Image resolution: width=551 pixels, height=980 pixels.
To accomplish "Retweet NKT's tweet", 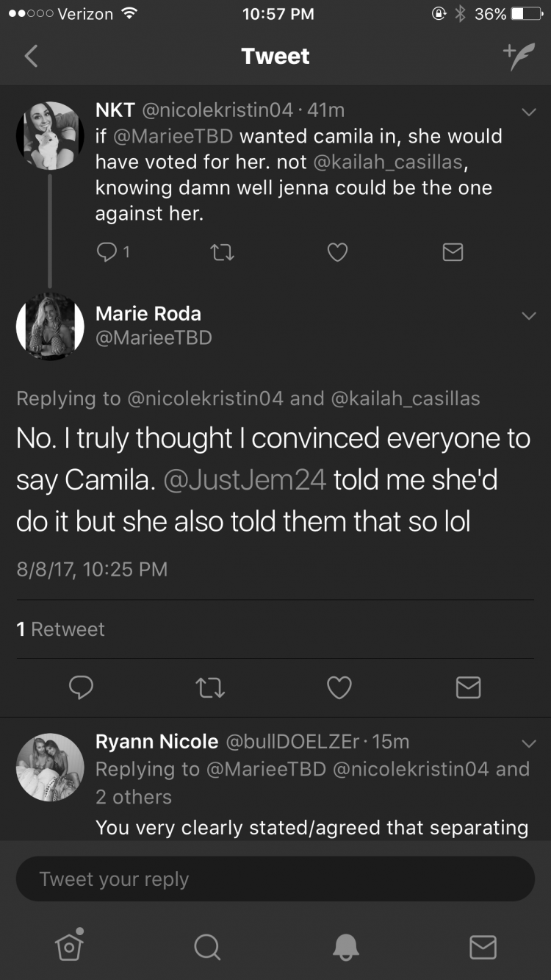I will click(220, 252).
